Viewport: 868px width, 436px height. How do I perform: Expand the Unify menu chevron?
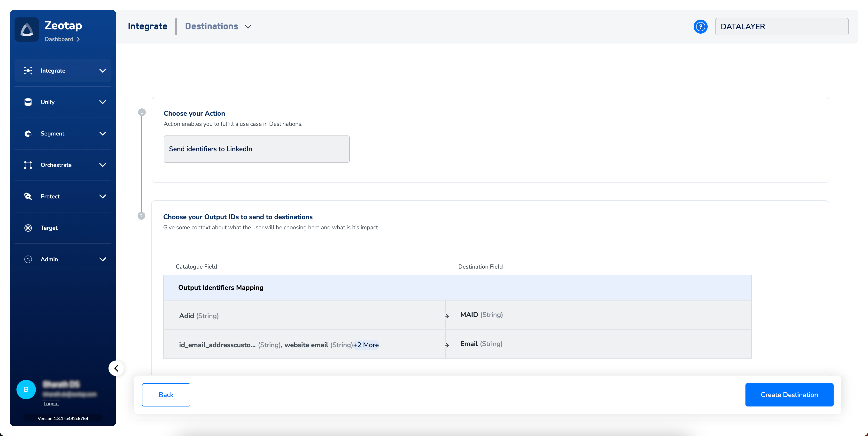coord(102,102)
